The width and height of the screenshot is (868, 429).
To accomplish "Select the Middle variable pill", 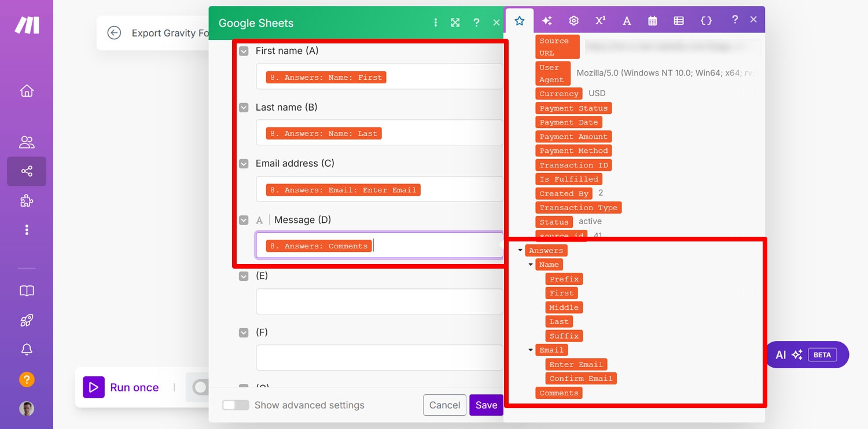I will pyautogui.click(x=564, y=307).
